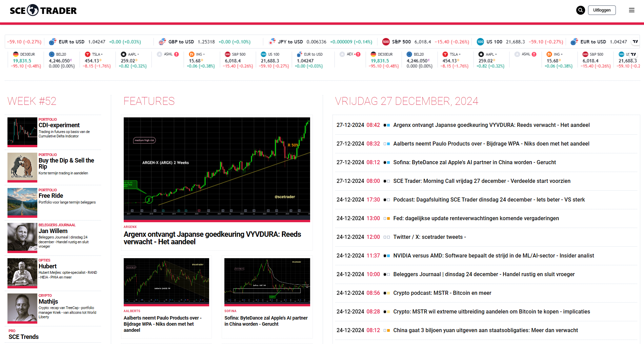Click the AEX warning icon

click(358, 54)
